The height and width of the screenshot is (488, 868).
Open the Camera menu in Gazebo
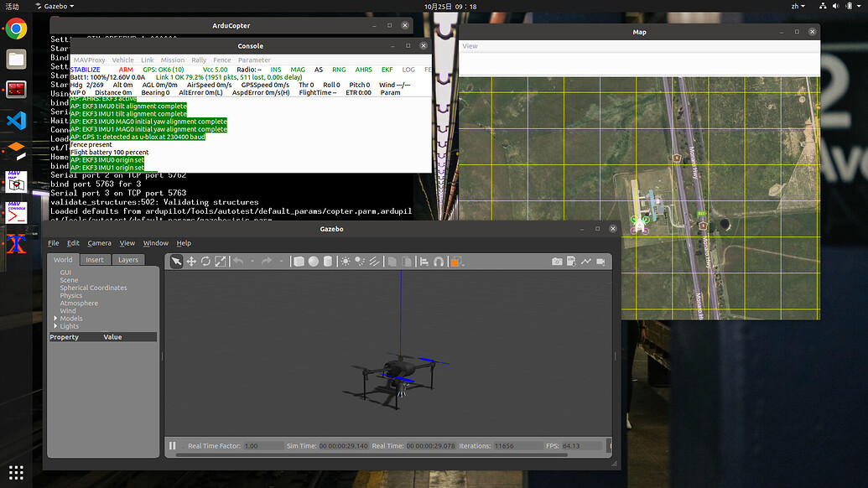tap(99, 243)
